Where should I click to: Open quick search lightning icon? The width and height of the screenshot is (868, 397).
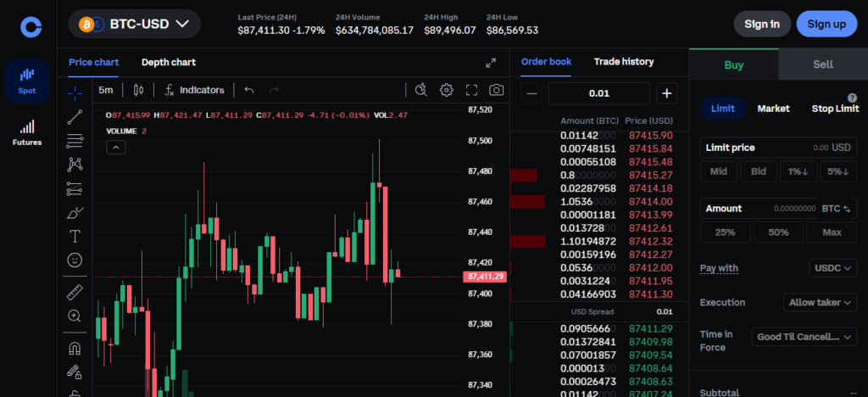(421, 90)
